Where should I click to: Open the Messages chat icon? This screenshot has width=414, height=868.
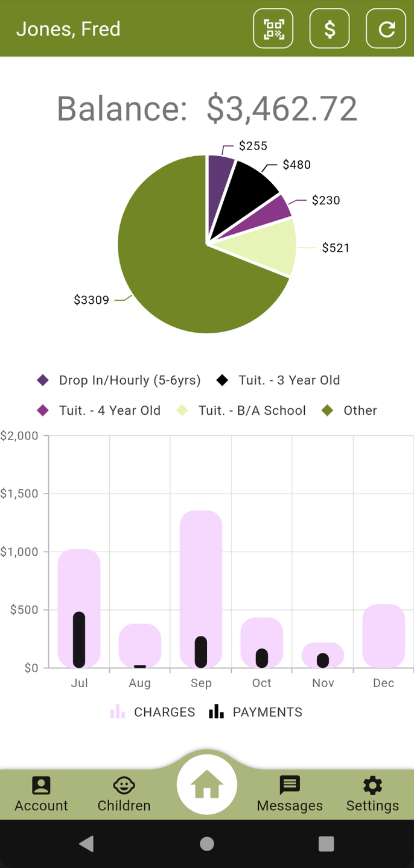point(290,785)
